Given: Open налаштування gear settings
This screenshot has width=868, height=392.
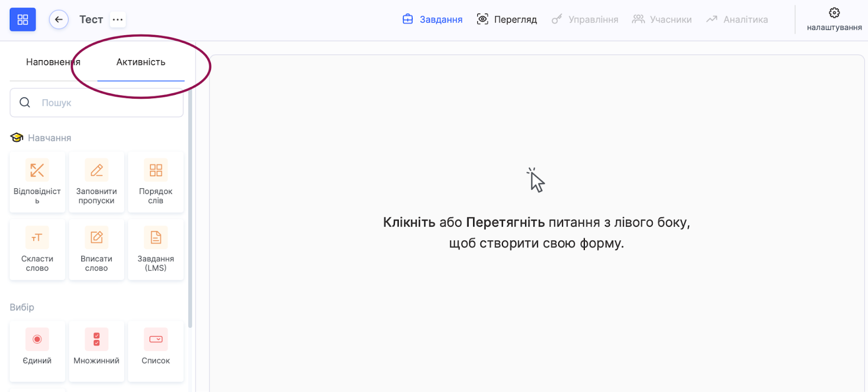Looking at the screenshot, I should click(834, 19).
